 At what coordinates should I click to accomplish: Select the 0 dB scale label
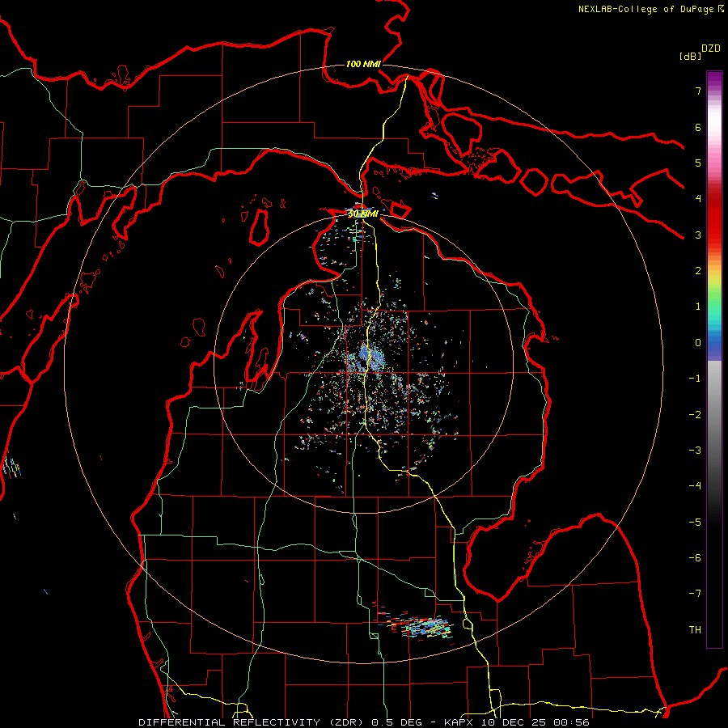pos(698,343)
